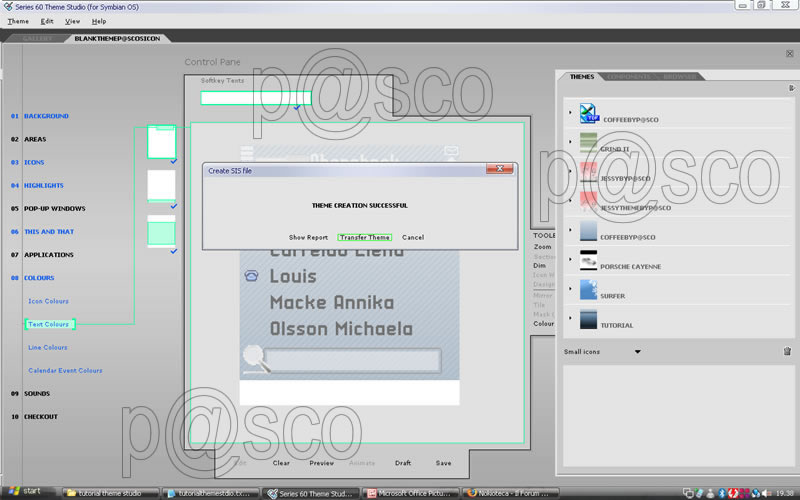Click the Theme Studio app icon in title bar
This screenshot has width=800, height=500.
8,7
